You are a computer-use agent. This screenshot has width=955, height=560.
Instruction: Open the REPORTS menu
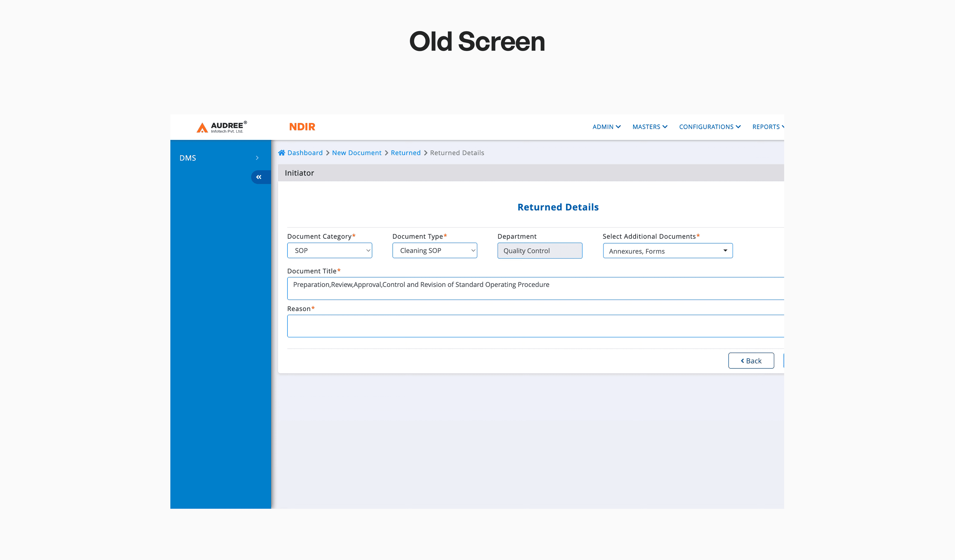coord(767,127)
